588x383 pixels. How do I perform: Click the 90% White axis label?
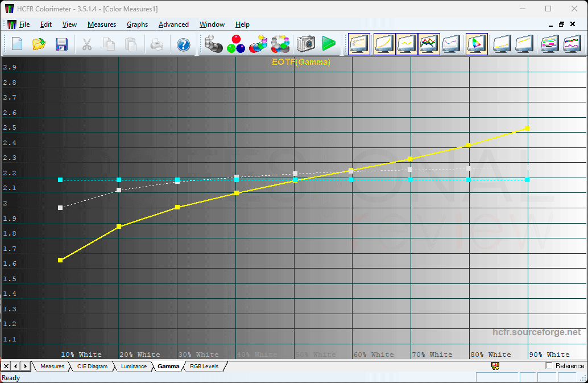549,355
